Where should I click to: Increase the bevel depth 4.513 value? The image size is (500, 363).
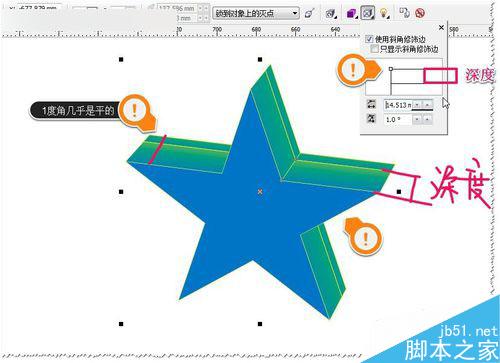click(x=427, y=105)
